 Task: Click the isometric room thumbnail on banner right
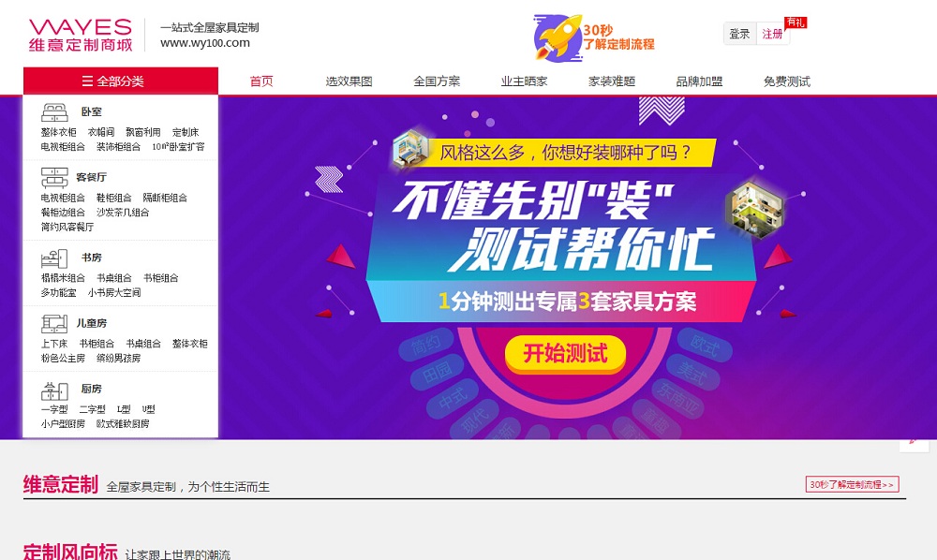[753, 210]
